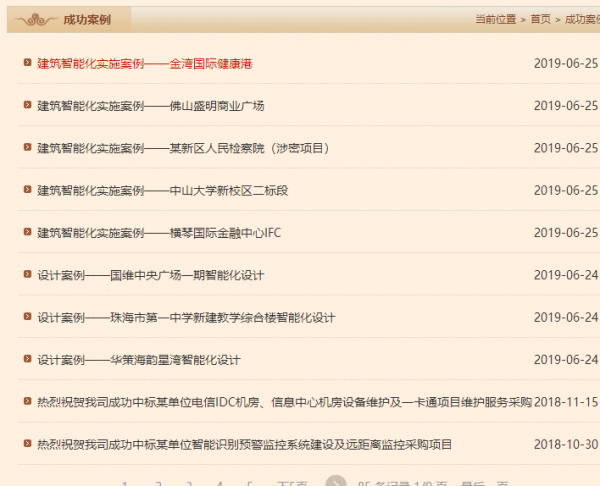
Task: Click the 成功案例 section heading
Action: (x=86, y=19)
